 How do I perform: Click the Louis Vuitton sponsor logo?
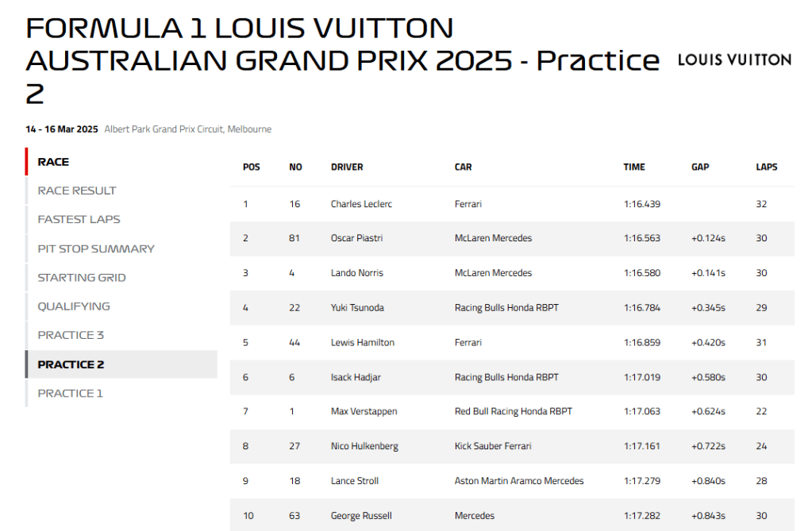tap(734, 60)
